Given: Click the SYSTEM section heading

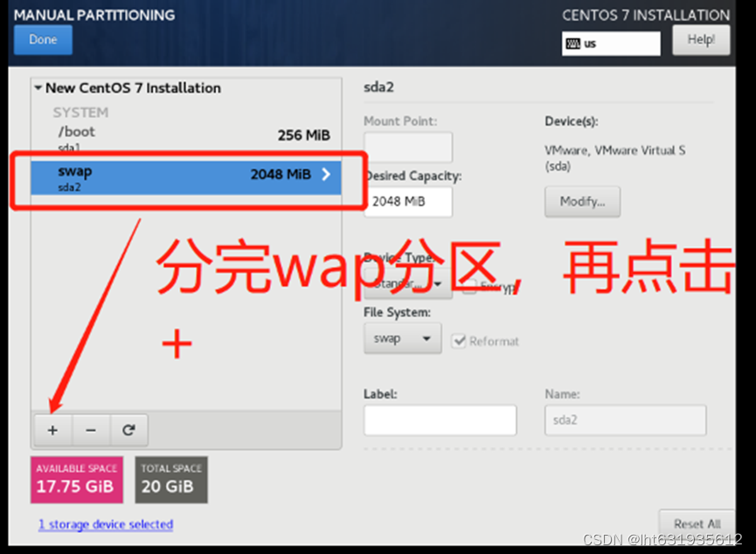Looking at the screenshot, I should [x=80, y=113].
